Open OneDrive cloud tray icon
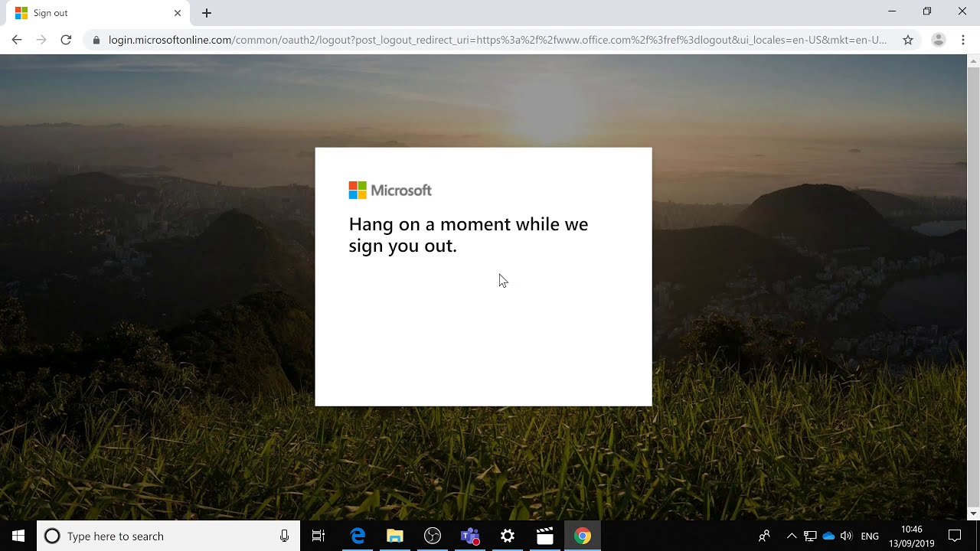Screen dimensions: 980x551 coord(828,536)
